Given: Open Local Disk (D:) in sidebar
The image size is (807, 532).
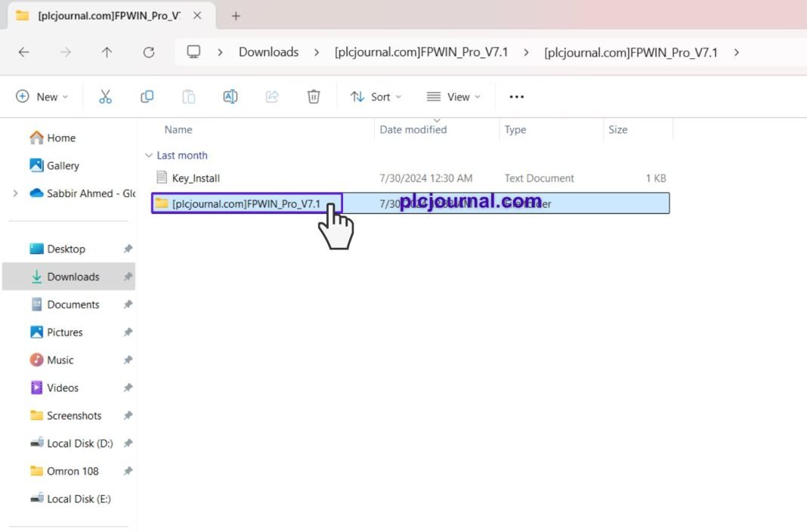Looking at the screenshot, I should 71,444.
